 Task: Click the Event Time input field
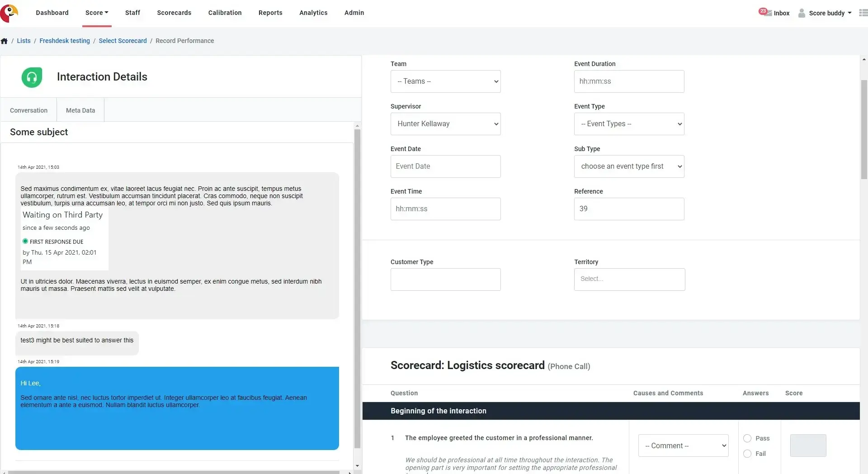pos(445,209)
